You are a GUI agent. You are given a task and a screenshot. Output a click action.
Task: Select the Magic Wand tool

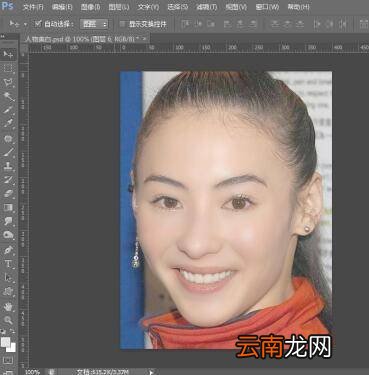(8, 96)
